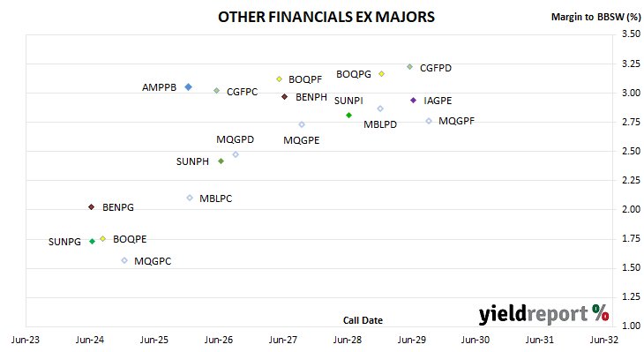Select the MBLPC data point marker
The width and height of the screenshot is (644, 352).
pos(190,198)
